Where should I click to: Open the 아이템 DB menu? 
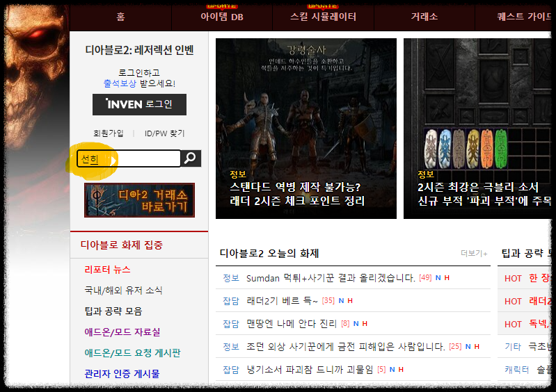coord(222,17)
